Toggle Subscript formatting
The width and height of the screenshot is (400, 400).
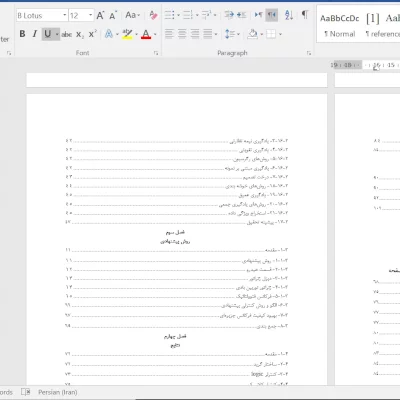tap(80, 34)
